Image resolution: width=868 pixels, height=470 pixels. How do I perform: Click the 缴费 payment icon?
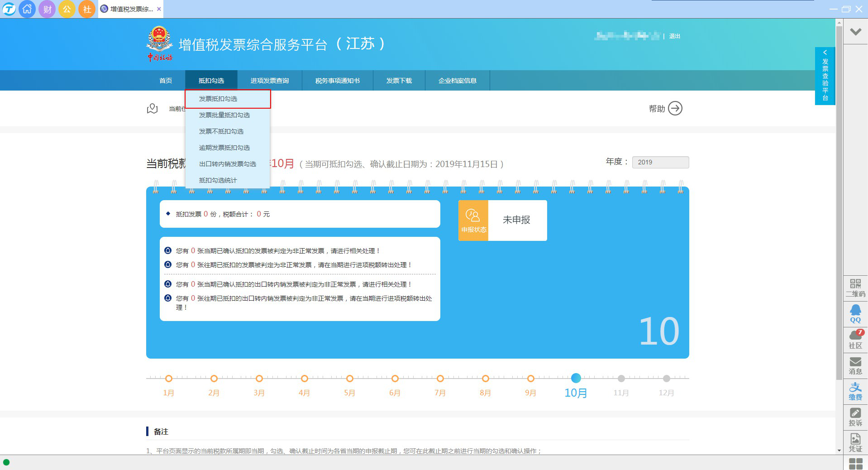855,391
